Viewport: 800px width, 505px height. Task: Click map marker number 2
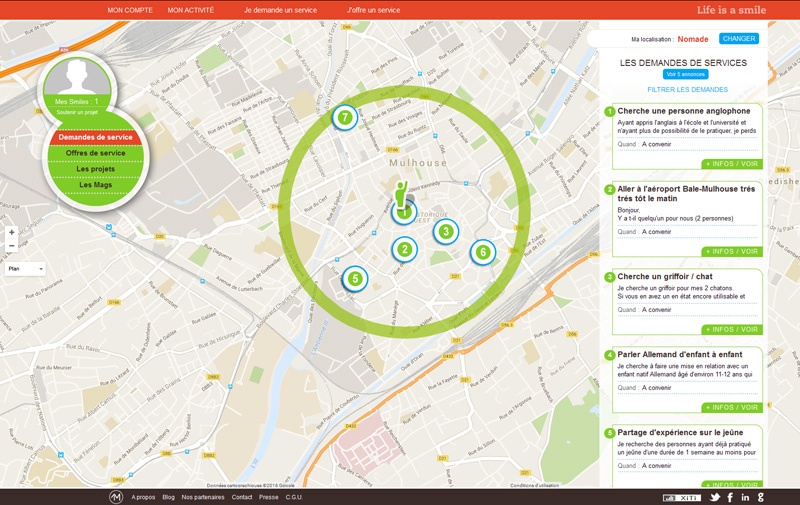tap(405, 249)
